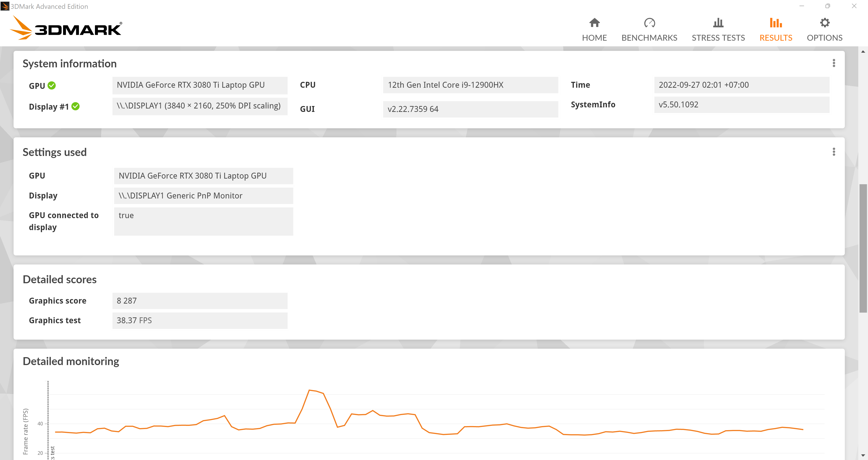Select Settings used GPU value field

[x=203, y=176]
